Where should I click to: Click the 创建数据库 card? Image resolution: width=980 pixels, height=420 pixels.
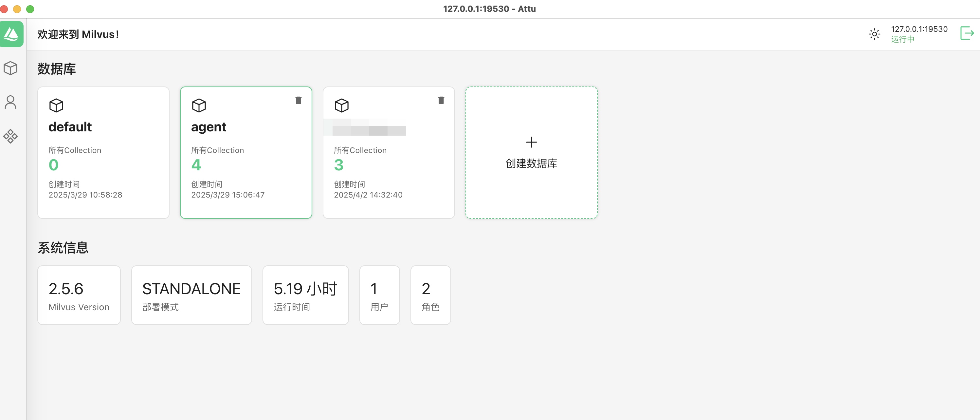tap(531, 164)
